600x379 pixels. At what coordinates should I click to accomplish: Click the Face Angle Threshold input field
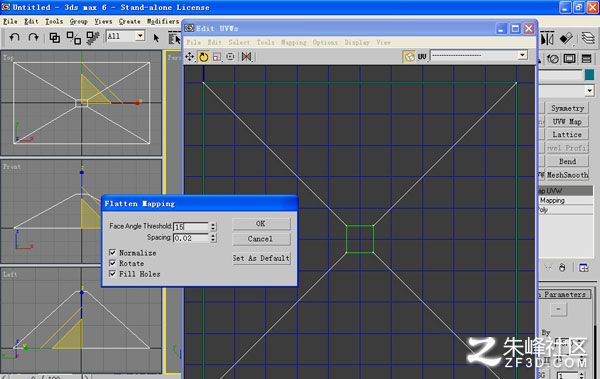click(191, 227)
